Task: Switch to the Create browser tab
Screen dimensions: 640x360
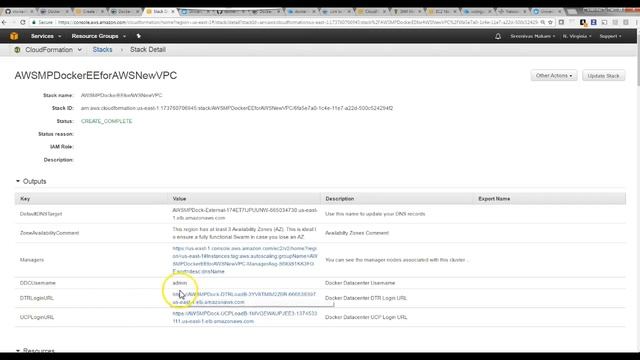Action: [x=89, y=11]
